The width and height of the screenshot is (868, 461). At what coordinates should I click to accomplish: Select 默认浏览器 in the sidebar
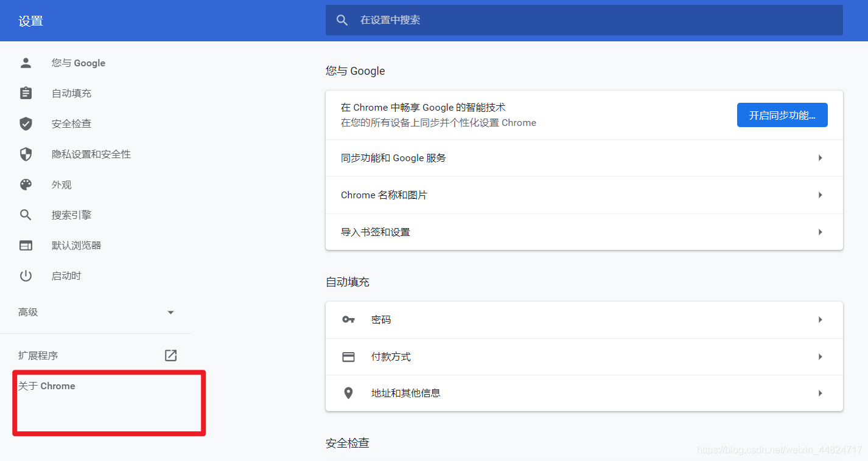[76, 245]
